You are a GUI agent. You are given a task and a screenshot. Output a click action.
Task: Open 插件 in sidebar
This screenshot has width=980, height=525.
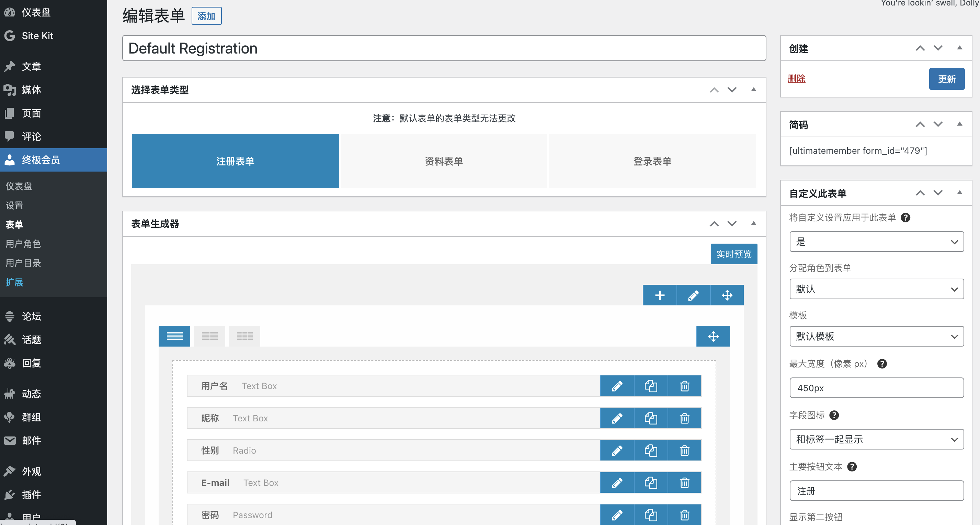point(31,494)
